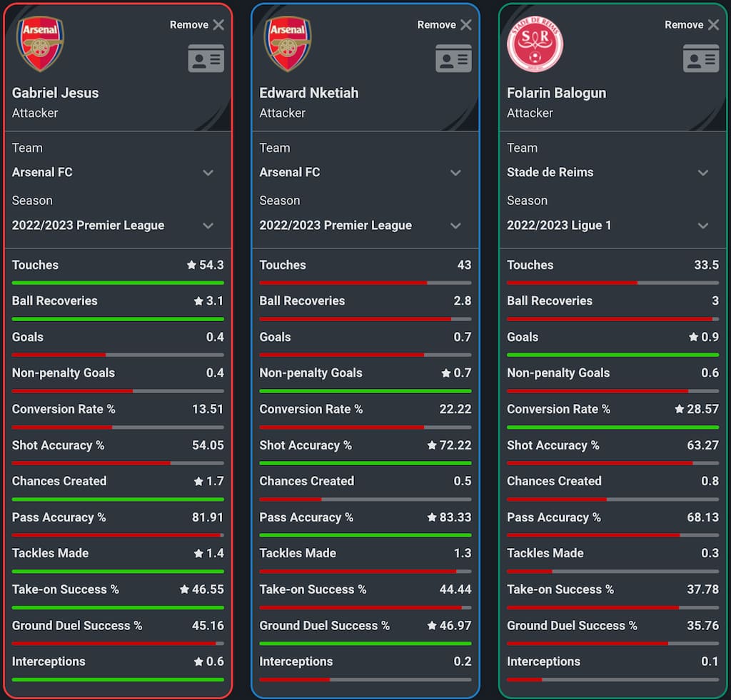
Task: Click the star next to Jesus's Touches value
Action: (191, 265)
